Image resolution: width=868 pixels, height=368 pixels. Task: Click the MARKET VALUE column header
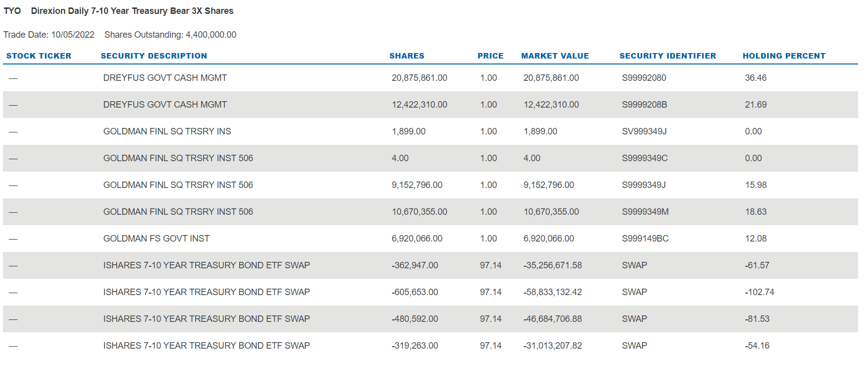pyautogui.click(x=555, y=56)
